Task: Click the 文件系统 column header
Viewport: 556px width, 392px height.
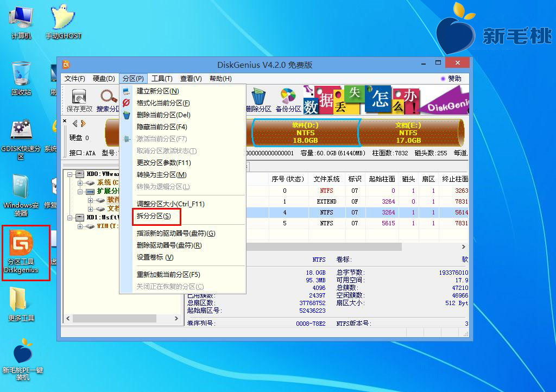Action: pyautogui.click(x=326, y=179)
